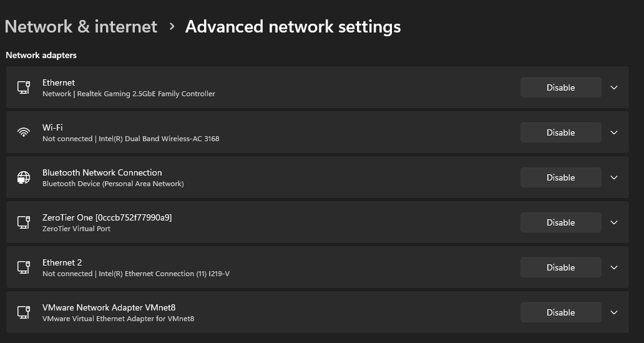Disable the Wi-Fi adapter

click(560, 132)
